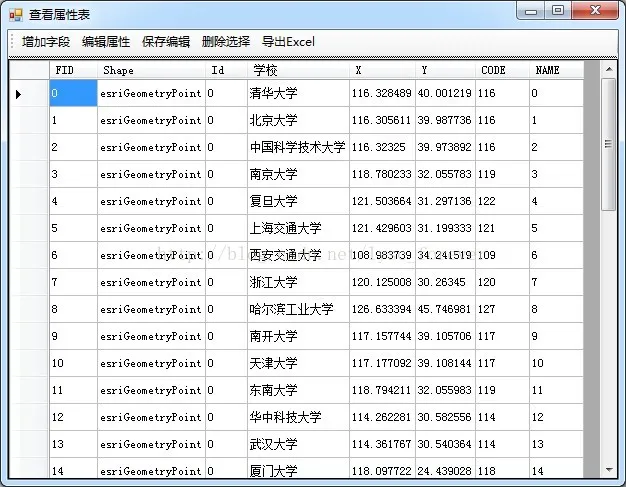Viewport: 626px width, 487px height.
Task: Click the 增加字段 toolbar button
Action: pyautogui.click(x=46, y=42)
